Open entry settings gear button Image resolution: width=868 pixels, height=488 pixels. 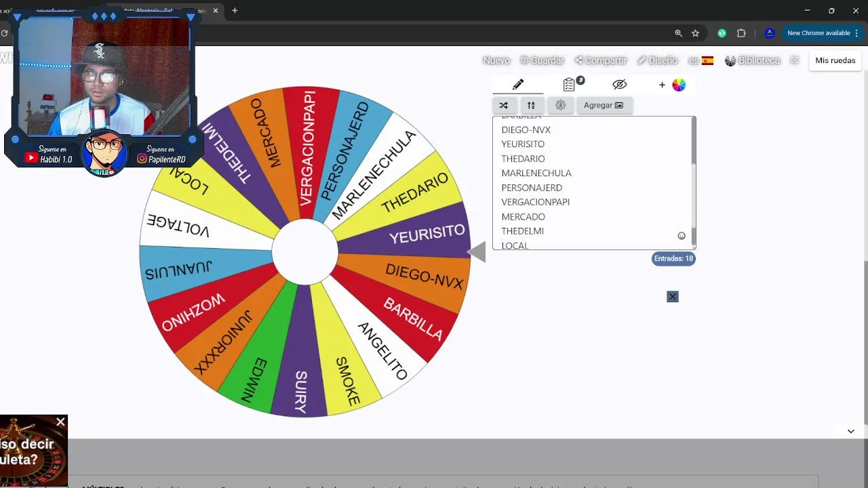560,105
